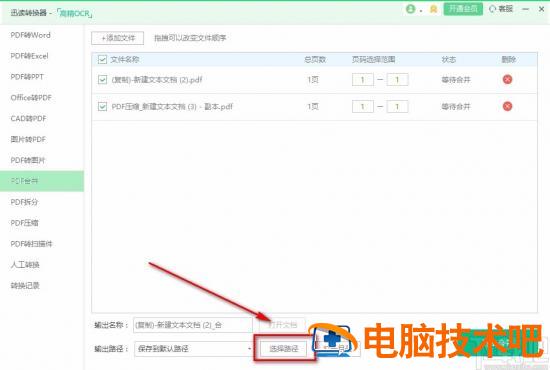This screenshot has width=550, height=370.
Task: Click the user account avatar icon
Action: click(x=410, y=9)
